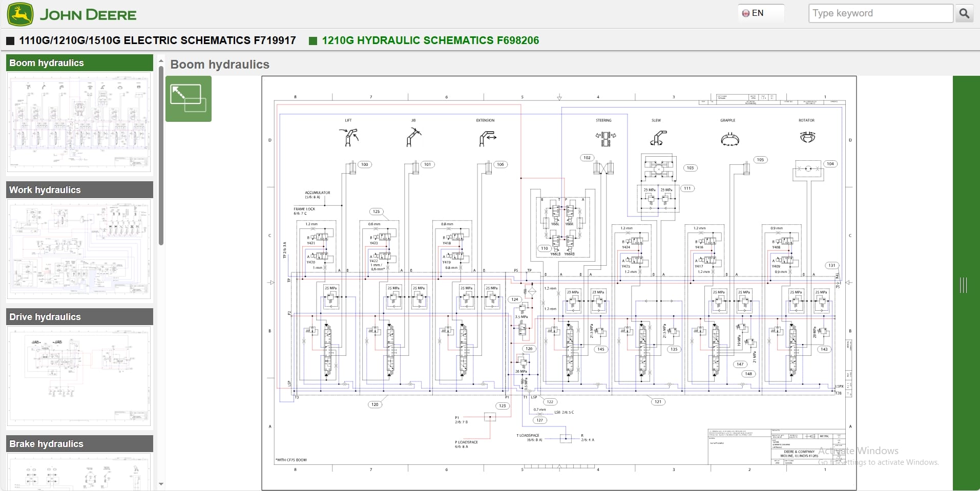Click the John Deere logo icon
980x491 pixels.
[x=20, y=14]
